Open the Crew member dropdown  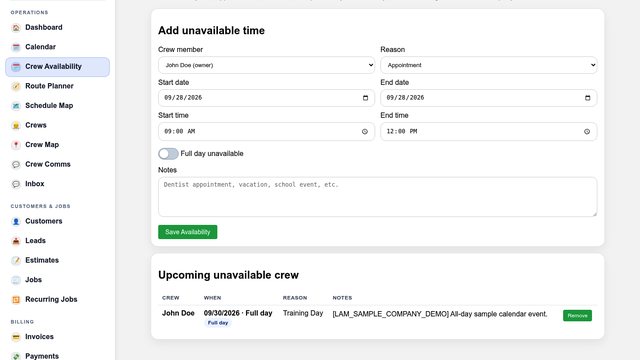coord(266,65)
